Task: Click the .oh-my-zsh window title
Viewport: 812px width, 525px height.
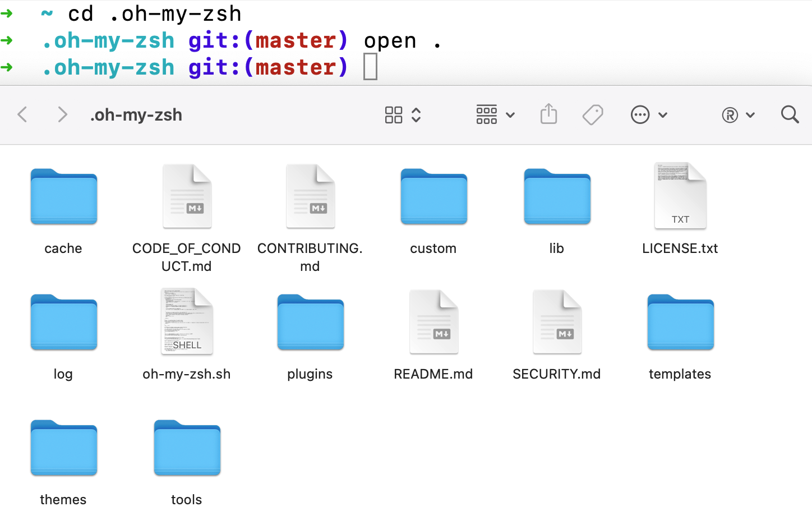Action: point(136,115)
